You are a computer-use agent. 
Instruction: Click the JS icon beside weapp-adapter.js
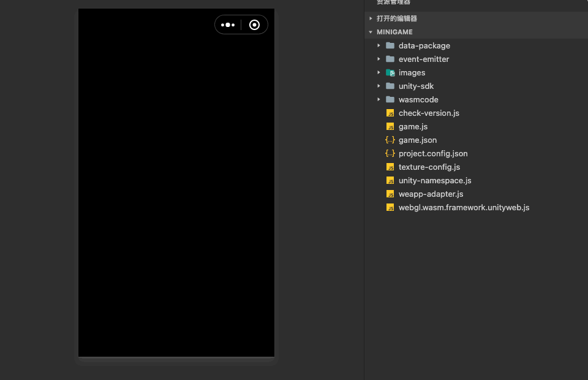tap(390, 194)
